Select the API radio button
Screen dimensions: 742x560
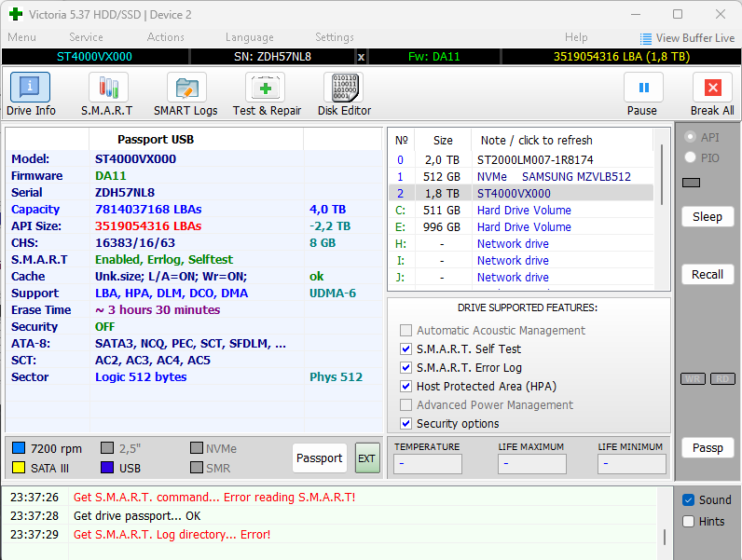pyautogui.click(x=691, y=137)
